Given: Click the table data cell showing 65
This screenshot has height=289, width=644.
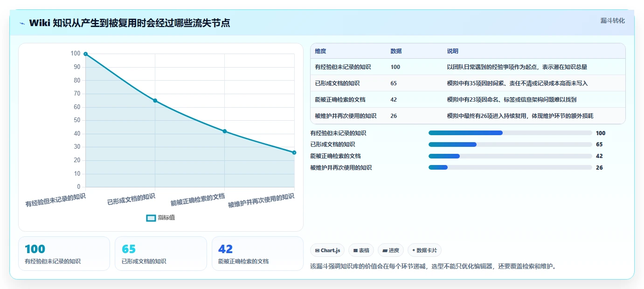Looking at the screenshot, I should 394,83.
